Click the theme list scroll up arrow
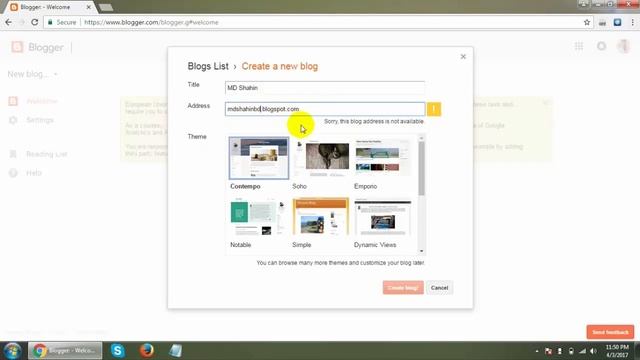 (421, 138)
